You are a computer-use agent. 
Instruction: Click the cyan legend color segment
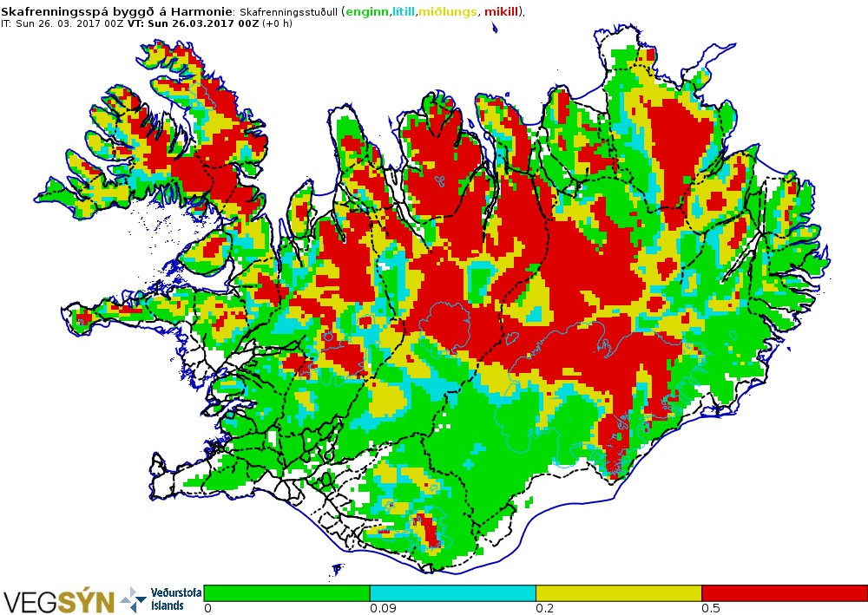click(453, 592)
